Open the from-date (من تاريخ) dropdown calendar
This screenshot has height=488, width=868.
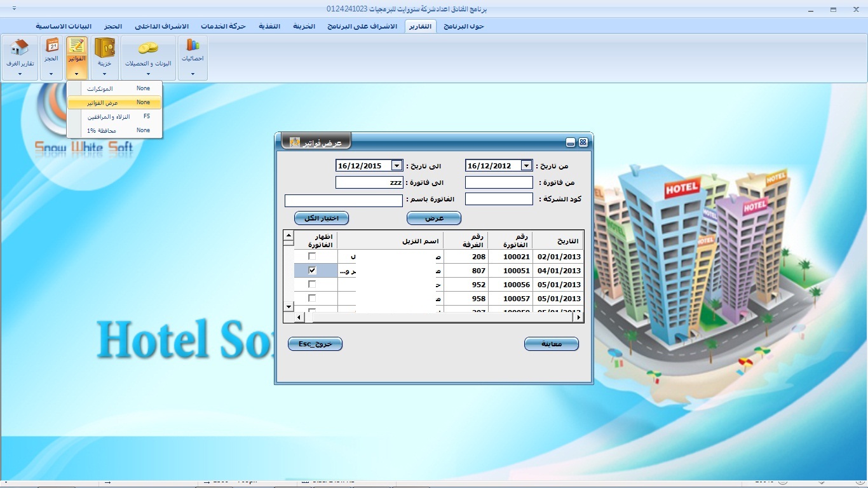(x=526, y=166)
